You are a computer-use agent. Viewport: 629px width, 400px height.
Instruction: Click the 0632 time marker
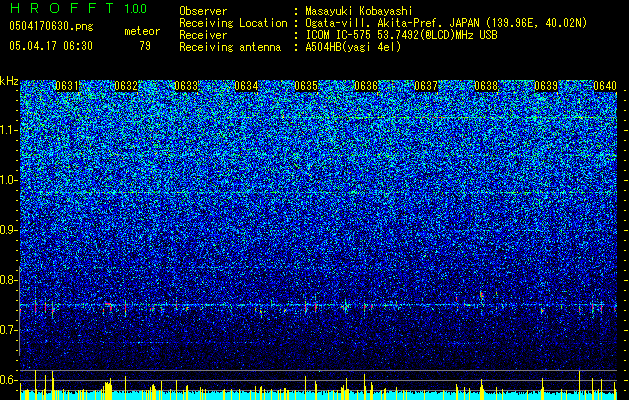tap(127, 86)
